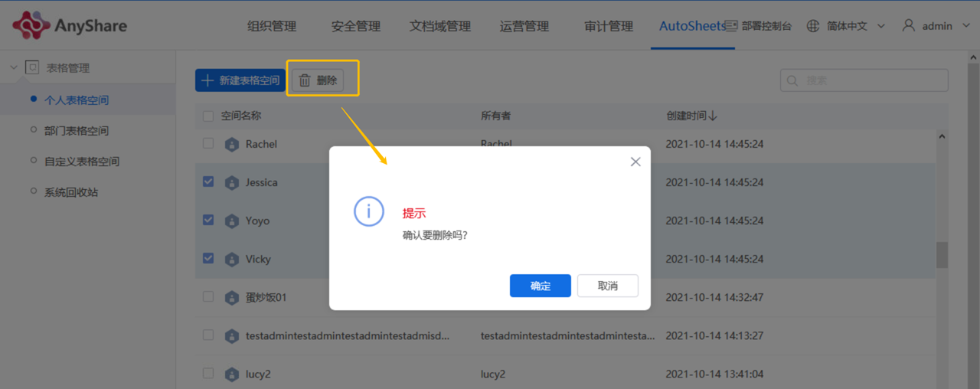
Task: Open the 安全管理 tab
Action: click(356, 26)
